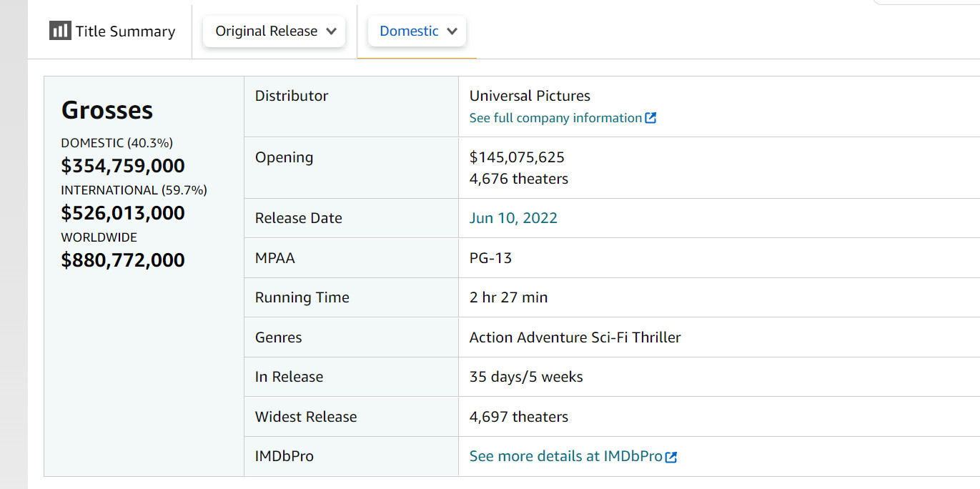Open the Original Release dropdown
Viewport: 980px width, 489px height.
pyautogui.click(x=274, y=31)
